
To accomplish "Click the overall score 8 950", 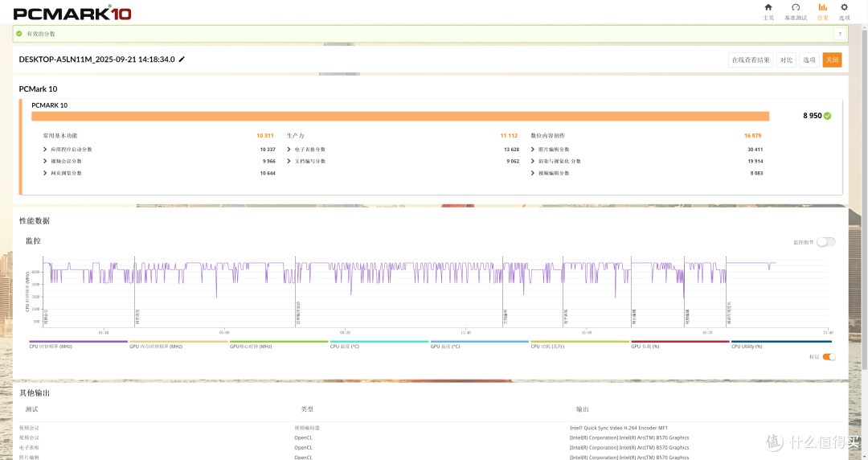I will tap(812, 116).
